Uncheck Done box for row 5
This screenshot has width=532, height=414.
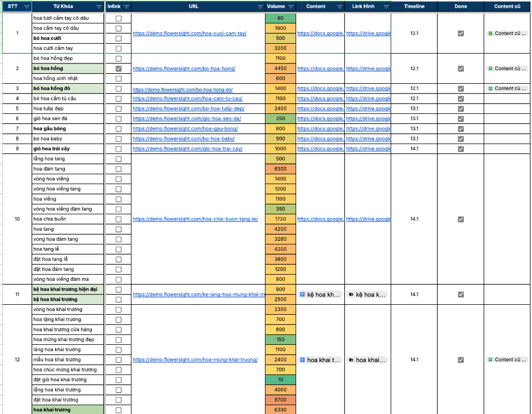pyautogui.click(x=461, y=109)
